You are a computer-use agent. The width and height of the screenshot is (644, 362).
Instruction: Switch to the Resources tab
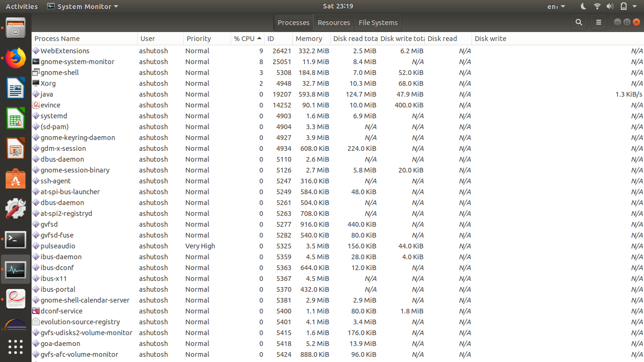coord(334,22)
